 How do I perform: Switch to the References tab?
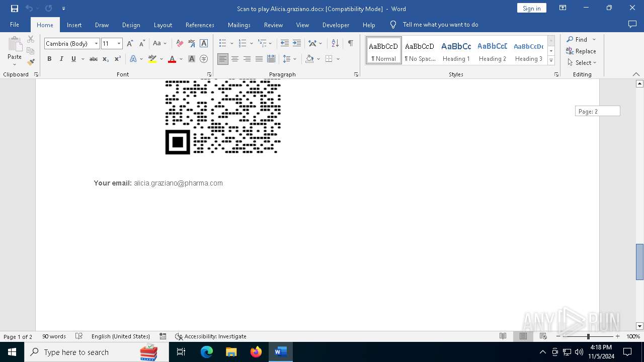point(200,25)
